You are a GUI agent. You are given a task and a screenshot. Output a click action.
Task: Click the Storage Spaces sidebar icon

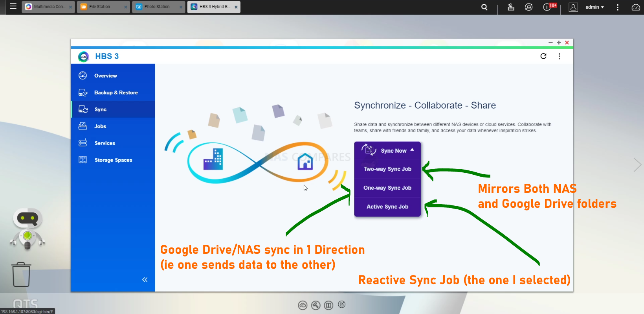click(x=83, y=160)
